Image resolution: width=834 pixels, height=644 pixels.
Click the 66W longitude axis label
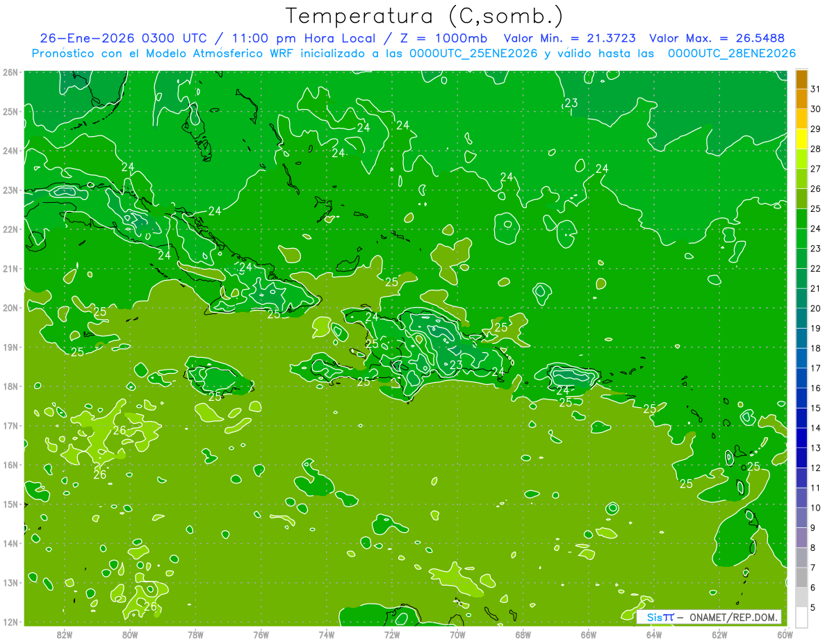[x=589, y=634]
